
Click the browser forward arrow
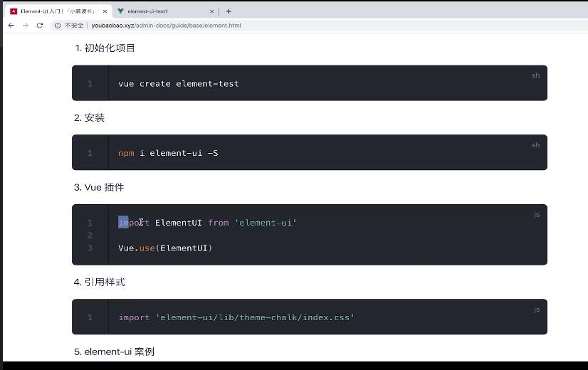(26, 26)
